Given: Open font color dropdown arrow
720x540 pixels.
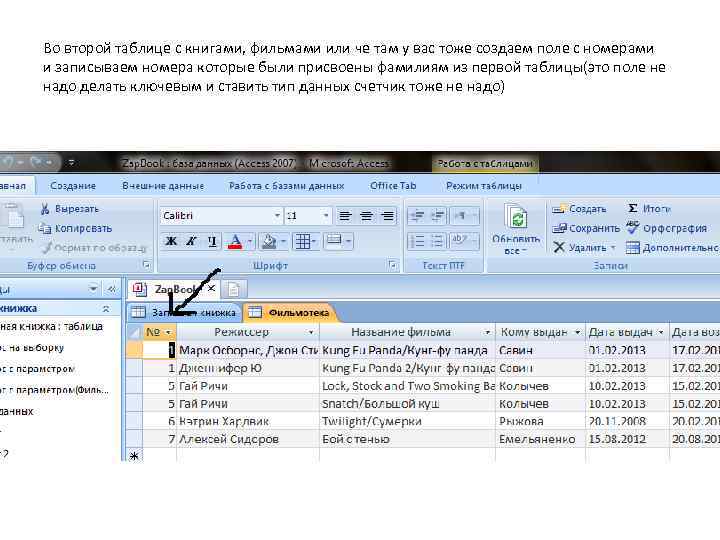Looking at the screenshot, I should coord(250,242).
